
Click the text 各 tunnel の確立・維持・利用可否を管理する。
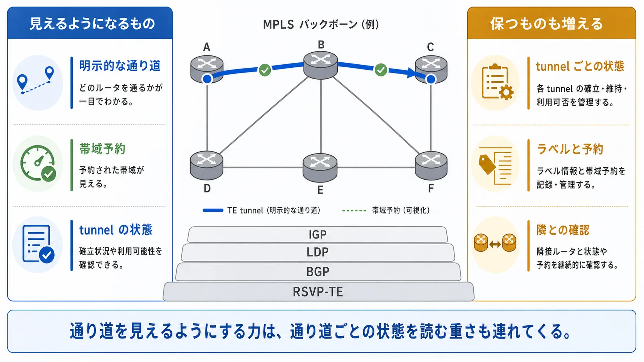[x=582, y=95]
